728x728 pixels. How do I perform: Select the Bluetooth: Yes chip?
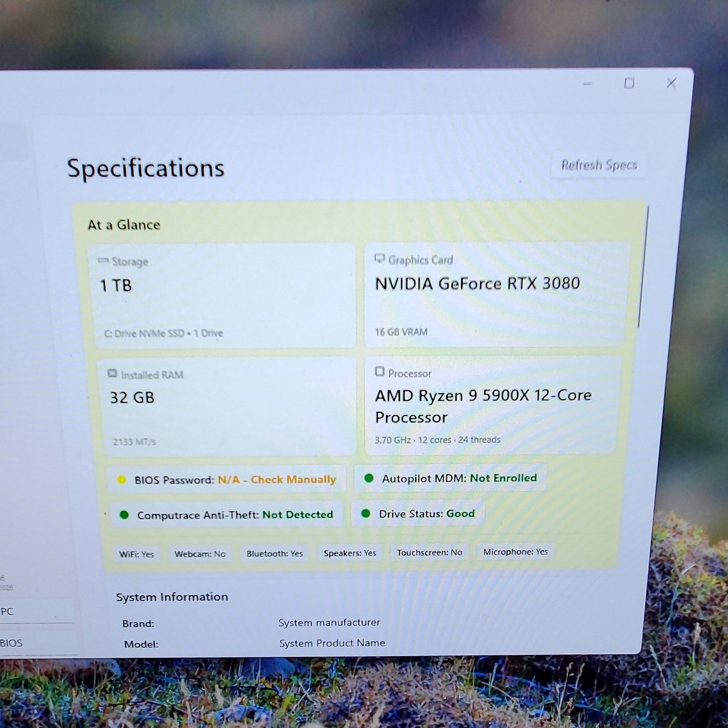[x=275, y=553]
